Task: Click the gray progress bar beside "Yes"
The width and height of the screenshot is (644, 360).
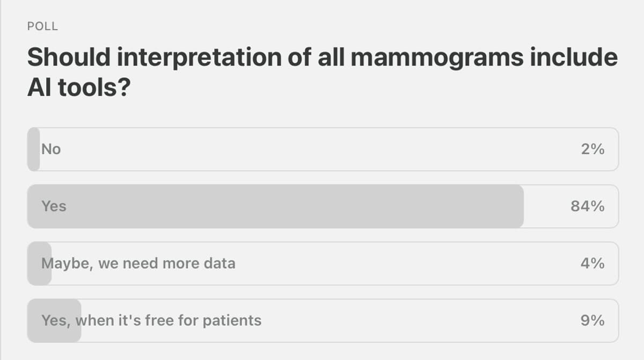Action: 268,206
